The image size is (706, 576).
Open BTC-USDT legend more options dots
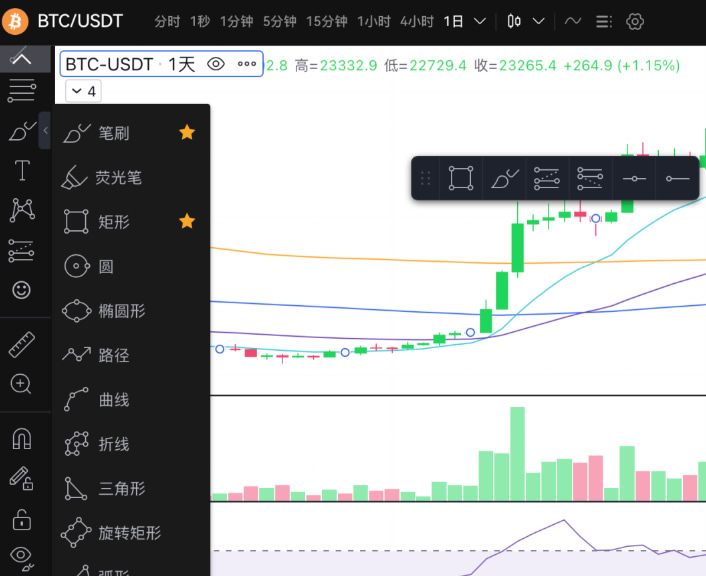tap(247, 64)
